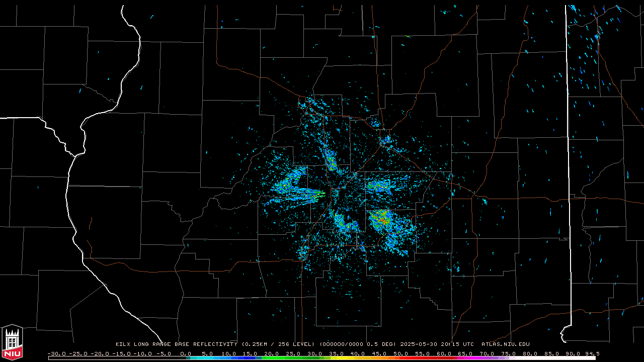Screen dimensions: 644x362
Task: Click the -5.0 scale label
Action: (x=164, y=354)
